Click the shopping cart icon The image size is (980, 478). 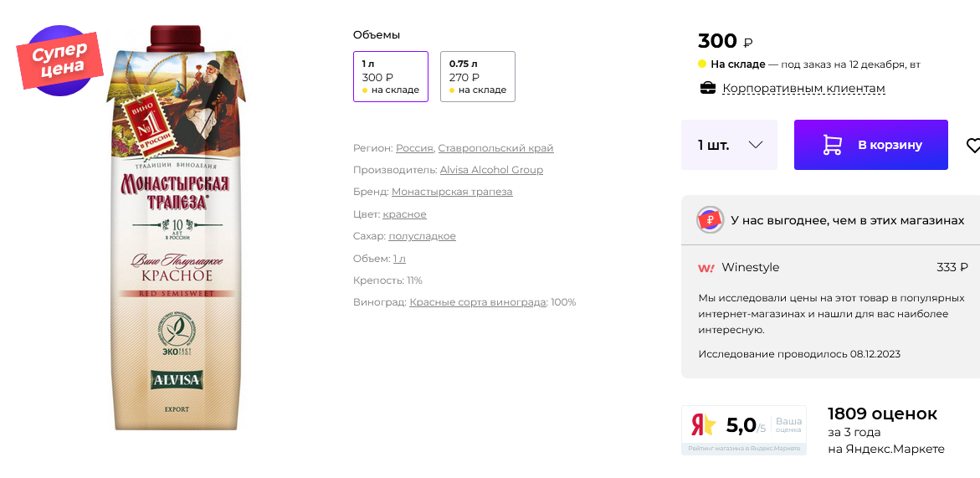point(832,145)
